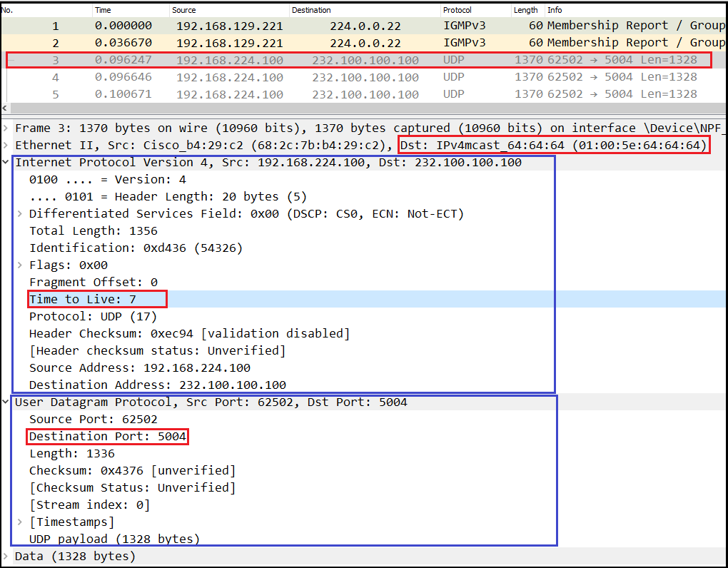Select the Destination Port: 5004 field
The height and width of the screenshot is (568, 728).
click(107, 437)
